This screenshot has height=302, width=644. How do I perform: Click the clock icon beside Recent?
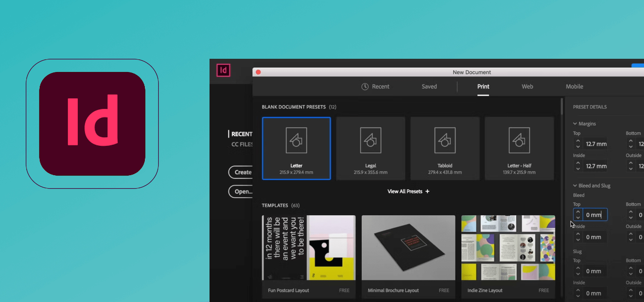coord(365,87)
